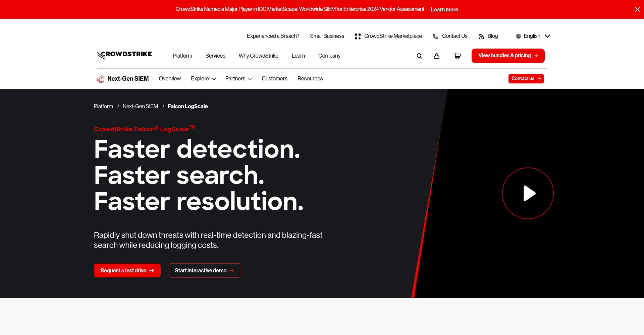This screenshot has height=335, width=644.
Task: Click the CrowdStrike falcon logo
Action: (124, 55)
